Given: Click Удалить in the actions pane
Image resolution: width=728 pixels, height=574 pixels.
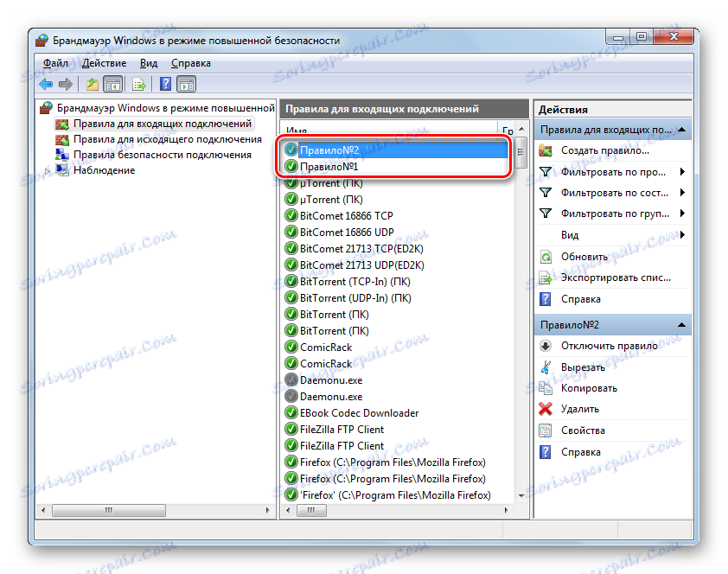Looking at the screenshot, I should click(580, 409).
